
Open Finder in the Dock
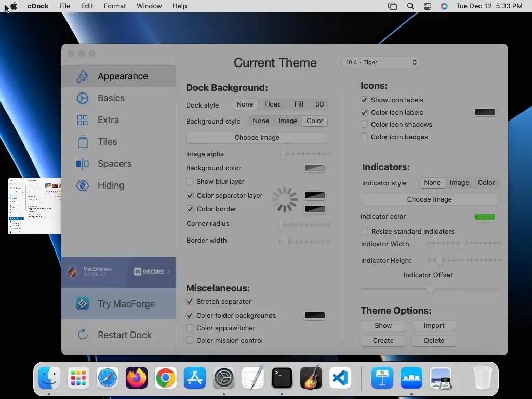click(49, 378)
